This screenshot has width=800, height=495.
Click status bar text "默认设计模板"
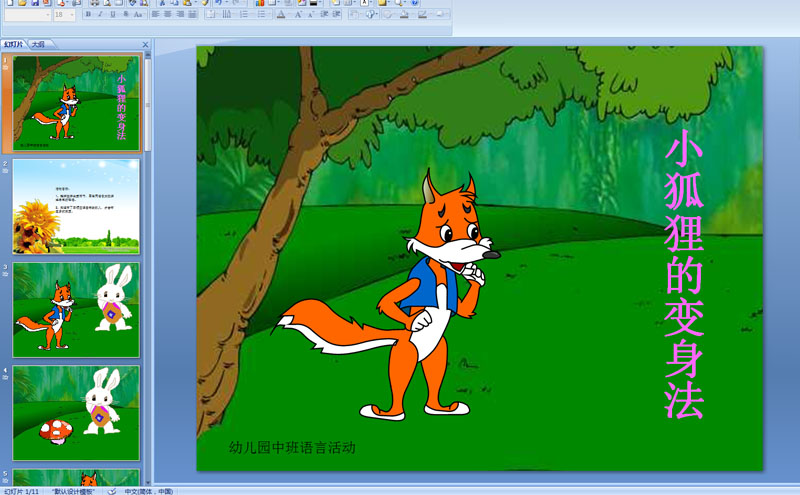coord(73,491)
